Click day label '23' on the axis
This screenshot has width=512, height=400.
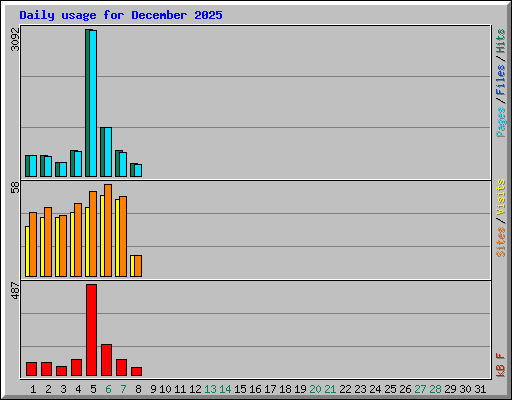(x=360, y=389)
